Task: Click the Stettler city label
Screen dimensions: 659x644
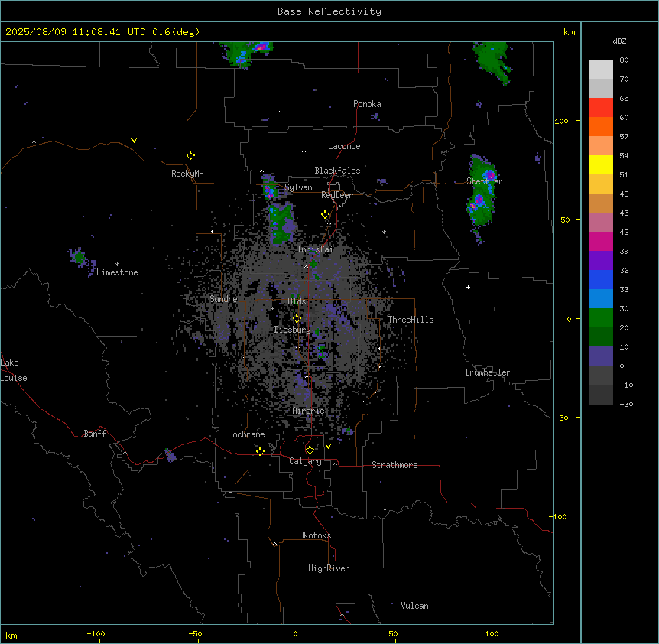Action: coord(485,181)
